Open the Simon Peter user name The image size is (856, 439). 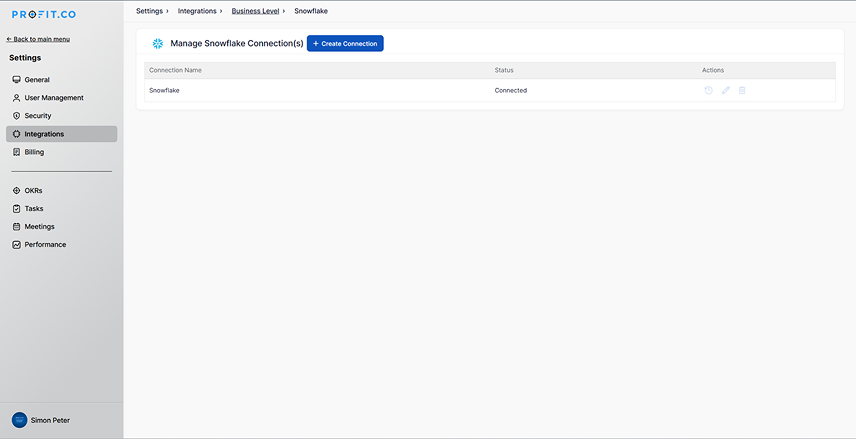point(50,420)
